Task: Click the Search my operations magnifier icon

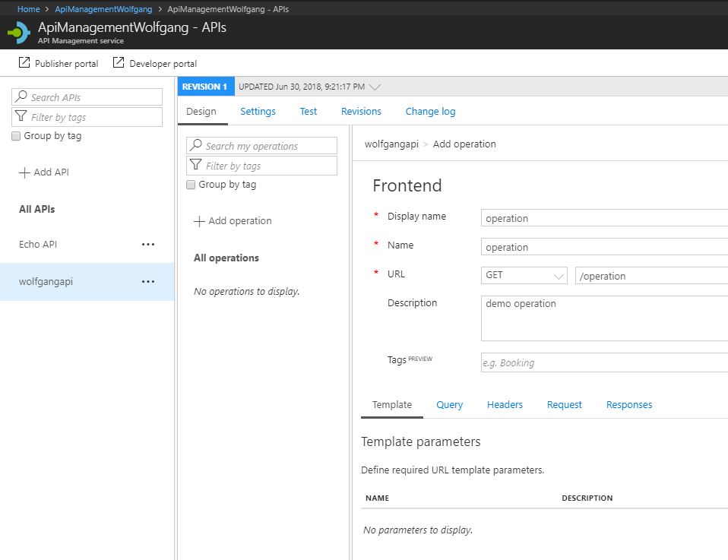Action: (x=195, y=145)
